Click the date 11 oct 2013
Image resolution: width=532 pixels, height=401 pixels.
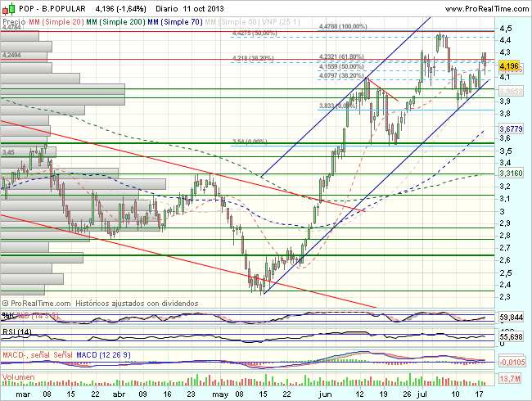pyautogui.click(x=203, y=8)
